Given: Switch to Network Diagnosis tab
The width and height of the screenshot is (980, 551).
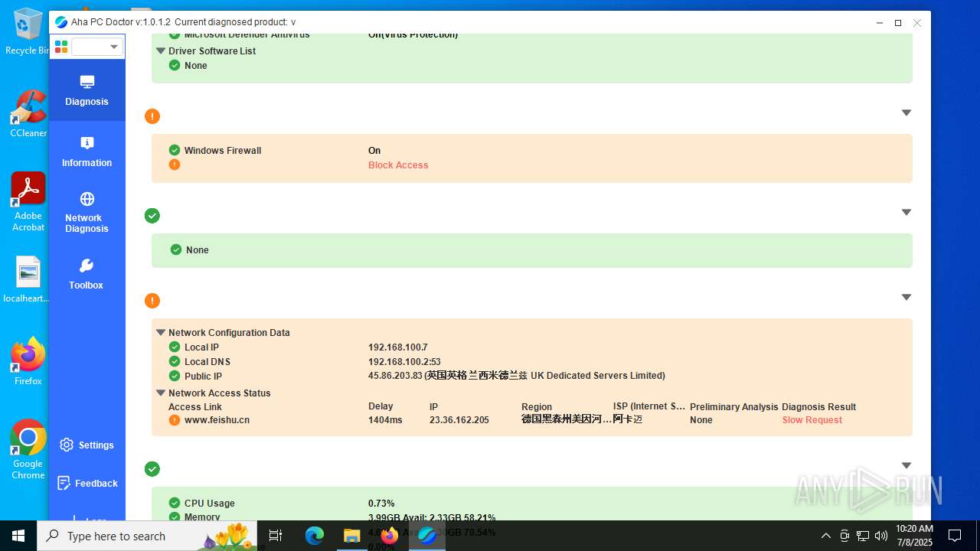Looking at the screenshot, I should pos(87,212).
